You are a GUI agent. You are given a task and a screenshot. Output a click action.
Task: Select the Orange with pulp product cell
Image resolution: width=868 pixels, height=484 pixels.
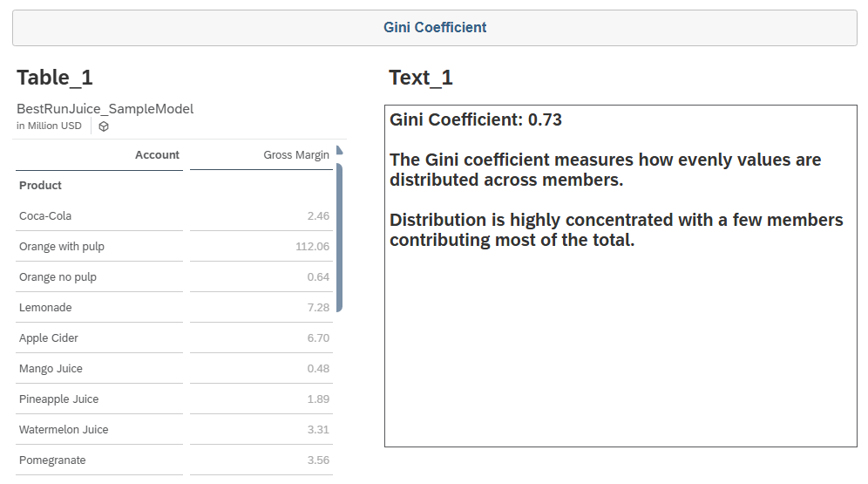62,247
